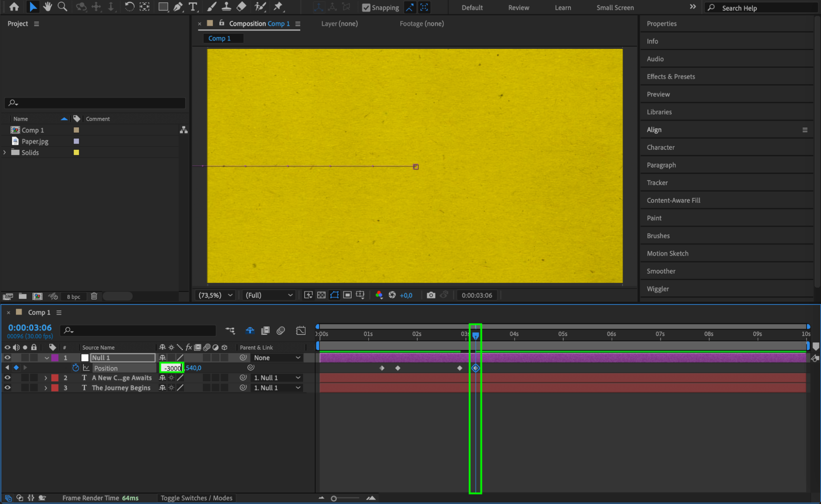Screen dimensions: 821x504
Task: Hide The Journey Begins layer
Action: click(x=7, y=387)
